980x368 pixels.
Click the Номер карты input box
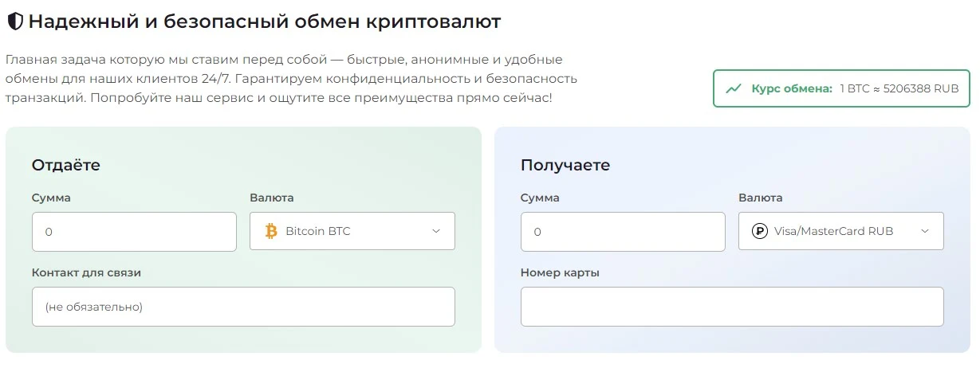[x=732, y=307]
